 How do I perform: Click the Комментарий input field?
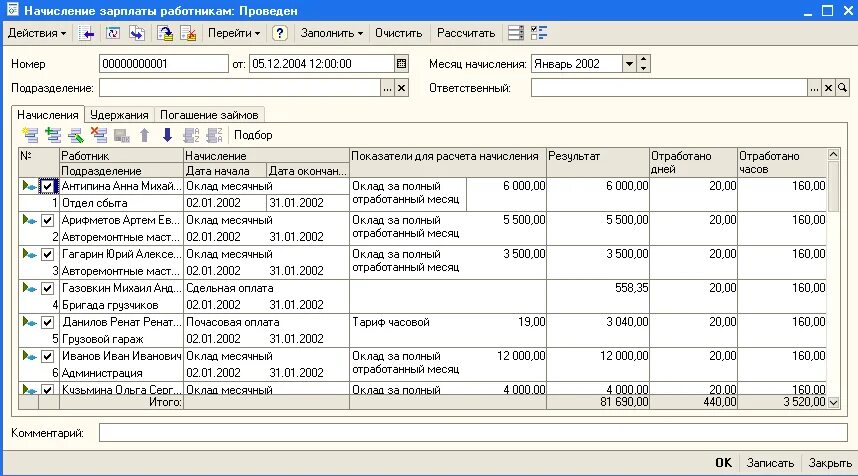[473, 432]
